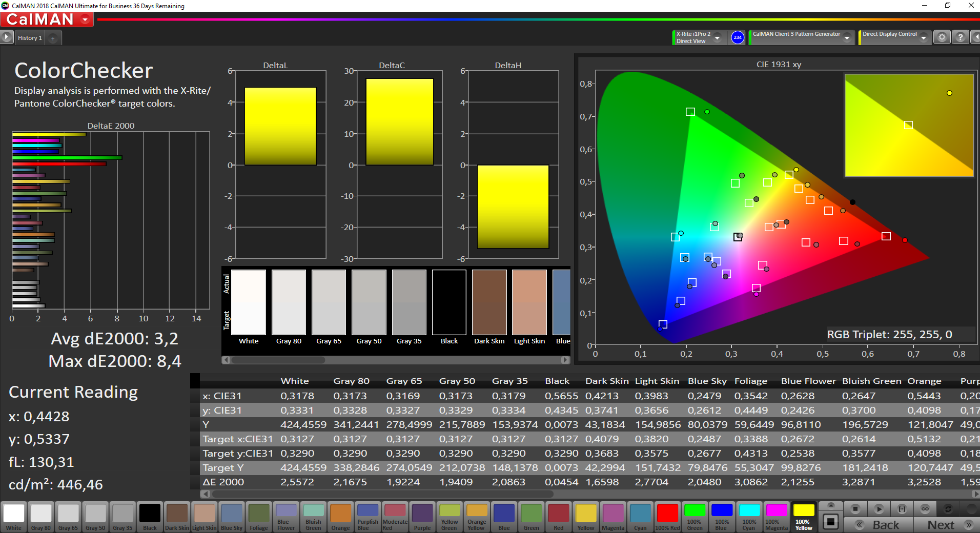Expand the left side panel arrow
Image resolution: width=980 pixels, height=533 pixels.
pos(6,37)
